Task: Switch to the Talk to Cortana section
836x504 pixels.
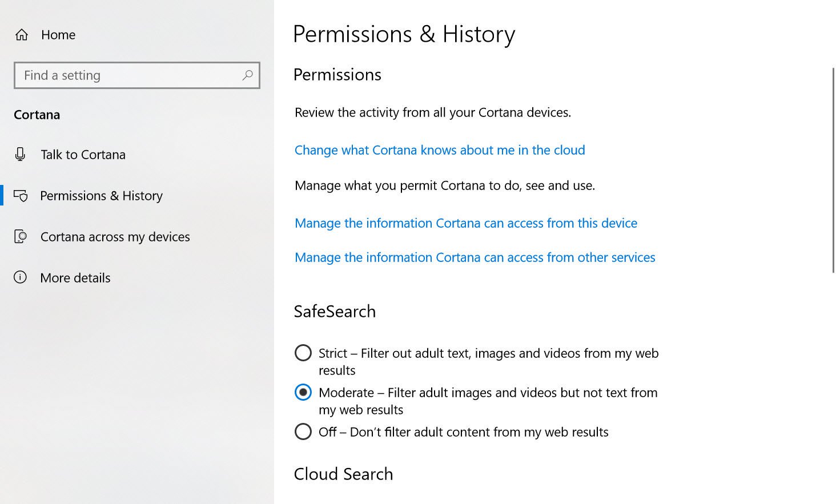Action: click(x=83, y=154)
